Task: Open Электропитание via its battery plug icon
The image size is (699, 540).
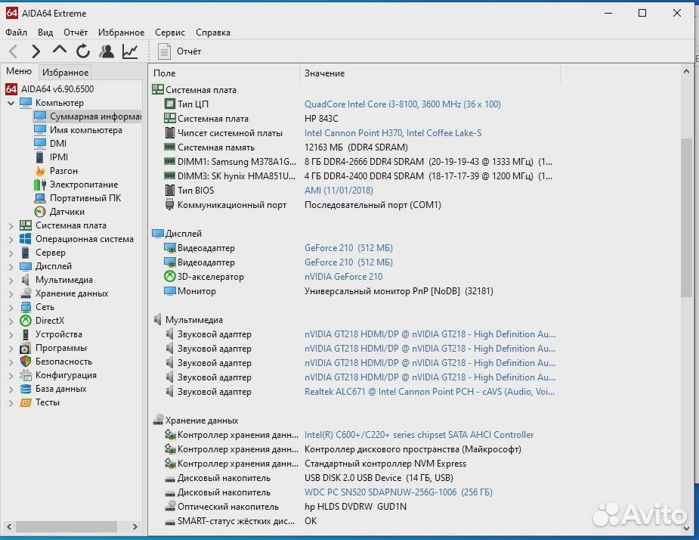Action: (x=40, y=184)
